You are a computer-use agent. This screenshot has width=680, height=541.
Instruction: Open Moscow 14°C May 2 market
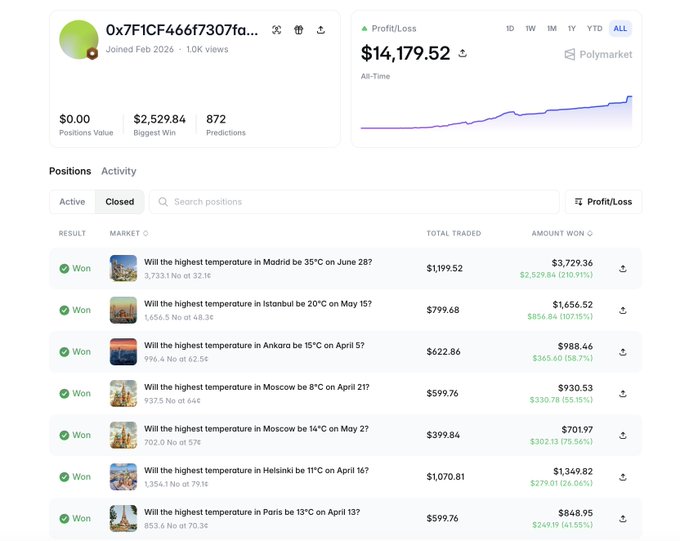pos(256,429)
